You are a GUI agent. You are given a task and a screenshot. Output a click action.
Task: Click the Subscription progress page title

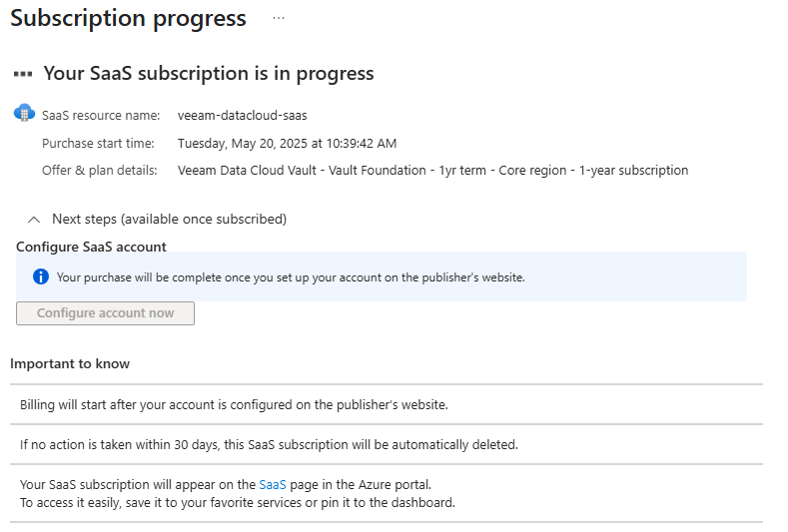pos(128,19)
